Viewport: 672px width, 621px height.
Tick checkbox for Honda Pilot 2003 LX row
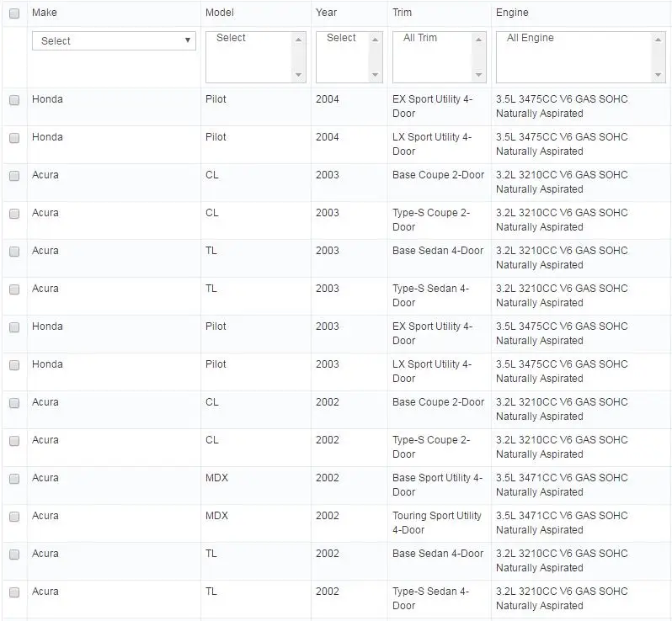14,365
